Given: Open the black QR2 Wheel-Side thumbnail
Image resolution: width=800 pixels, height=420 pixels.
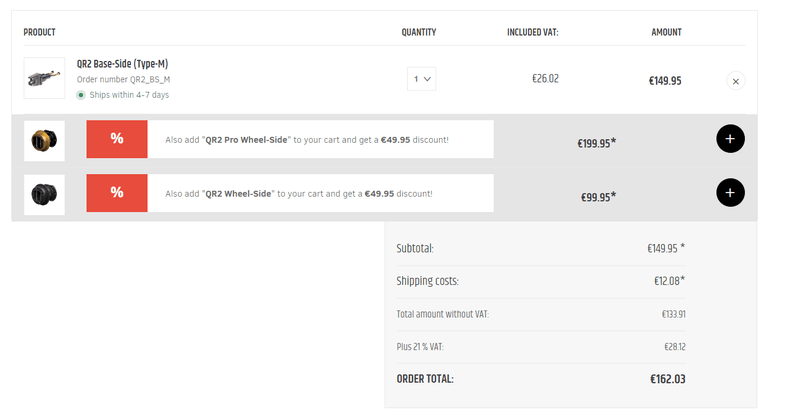Looking at the screenshot, I should (x=44, y=194).
